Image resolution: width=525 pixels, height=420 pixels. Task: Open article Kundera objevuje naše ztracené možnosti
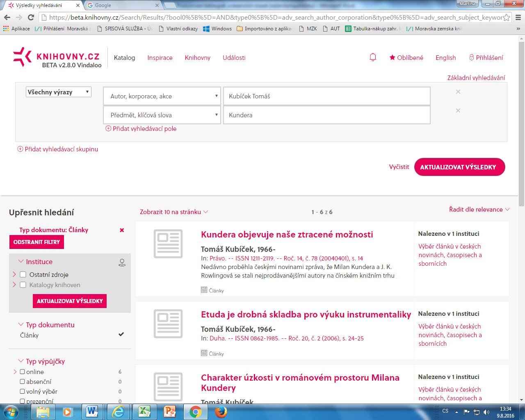tap(287, 235)
